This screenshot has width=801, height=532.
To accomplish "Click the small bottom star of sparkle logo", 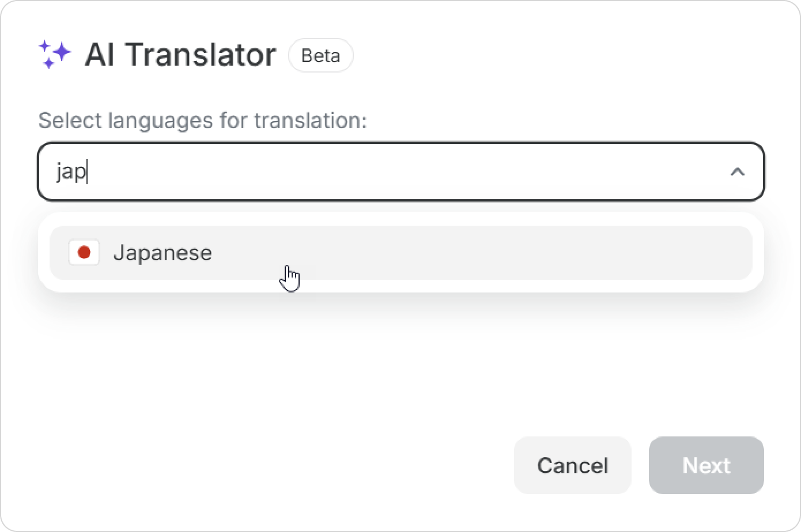I will 48,63.
